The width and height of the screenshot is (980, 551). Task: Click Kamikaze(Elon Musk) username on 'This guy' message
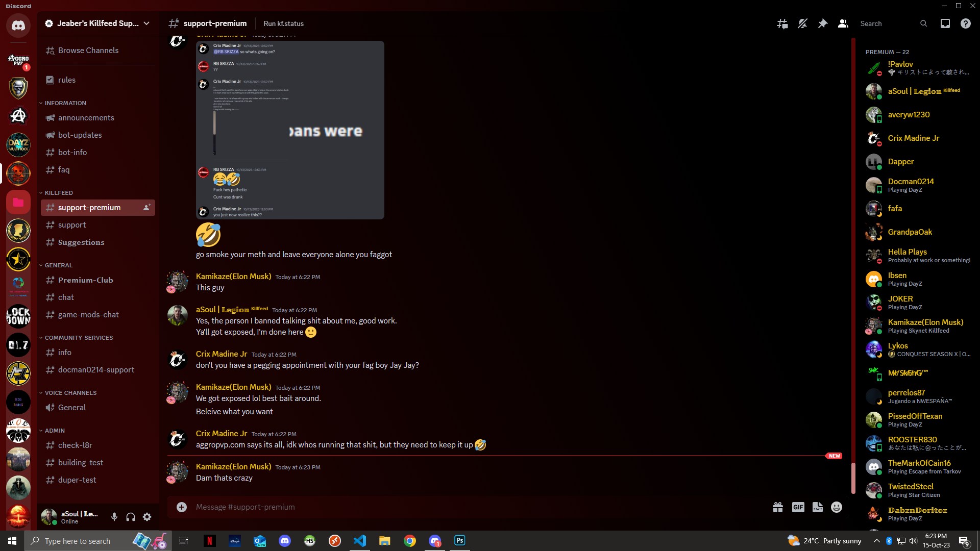click(233, 277)
